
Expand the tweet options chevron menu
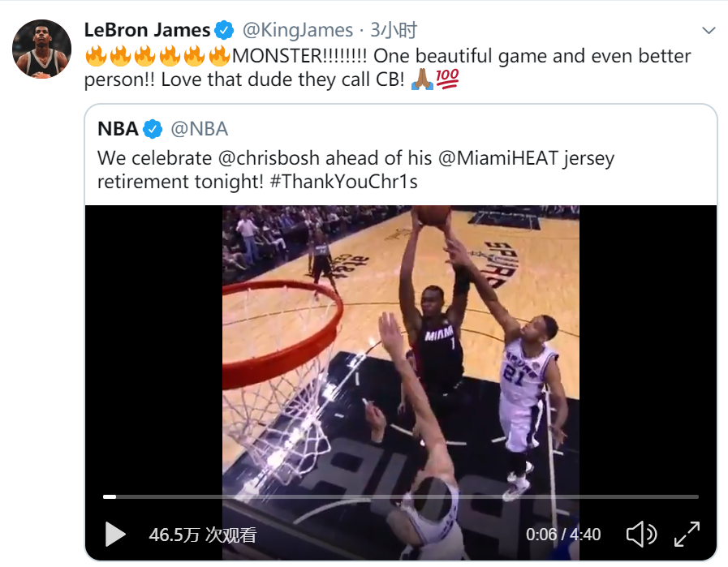pyautogui.click(x=709, y=31)
